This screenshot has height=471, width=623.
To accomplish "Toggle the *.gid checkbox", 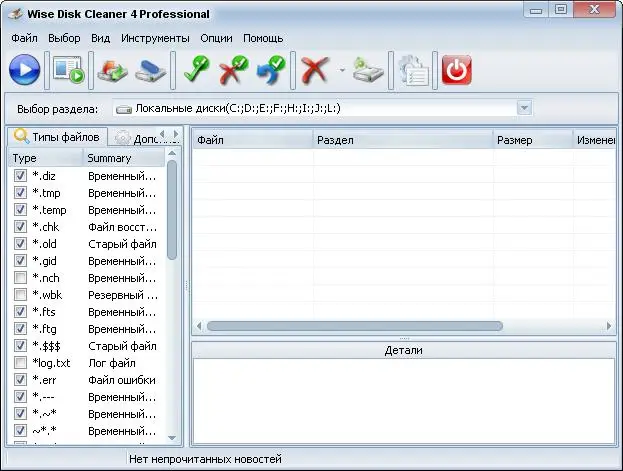I will 20,260.
